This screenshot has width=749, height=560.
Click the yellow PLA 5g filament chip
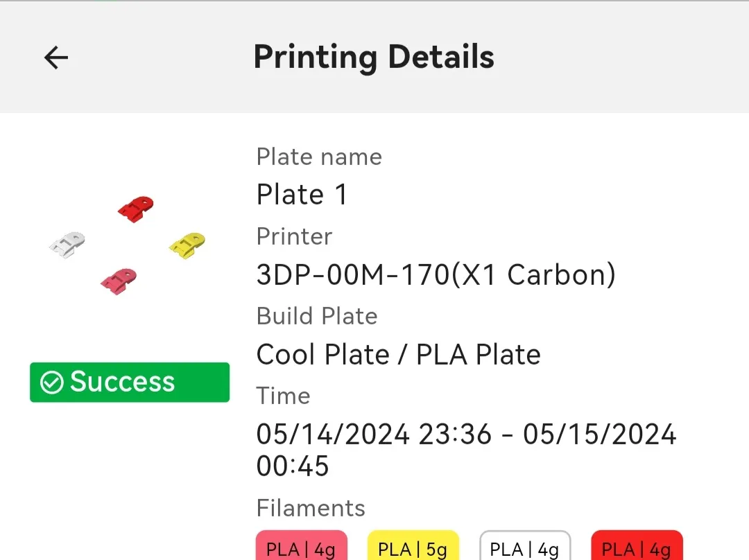coord(413,545)
